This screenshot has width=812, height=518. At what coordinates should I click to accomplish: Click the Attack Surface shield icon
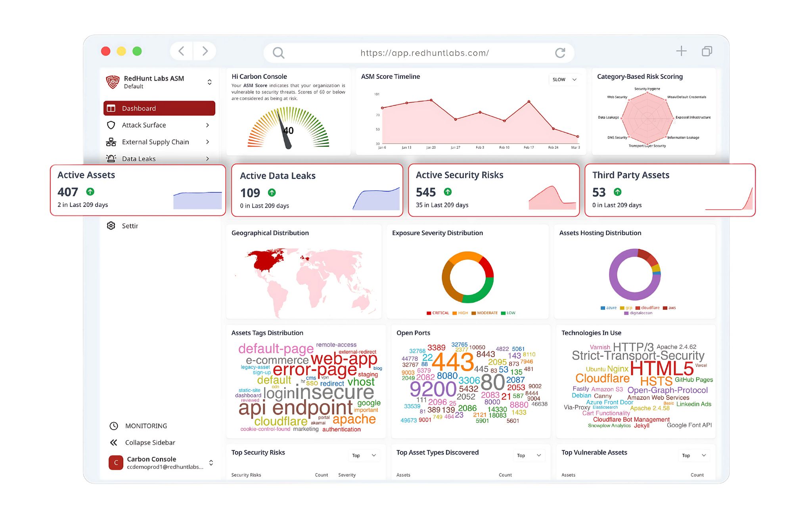pos(111,125)
